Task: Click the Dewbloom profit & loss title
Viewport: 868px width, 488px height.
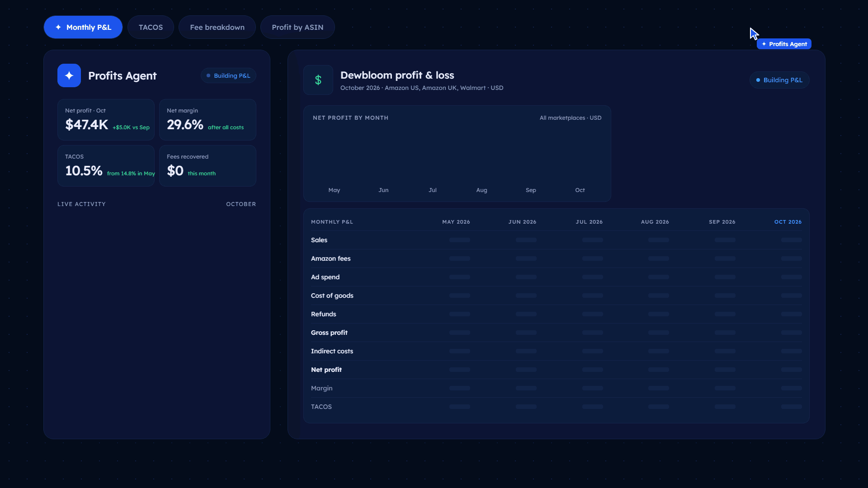Action: point(397,75)
